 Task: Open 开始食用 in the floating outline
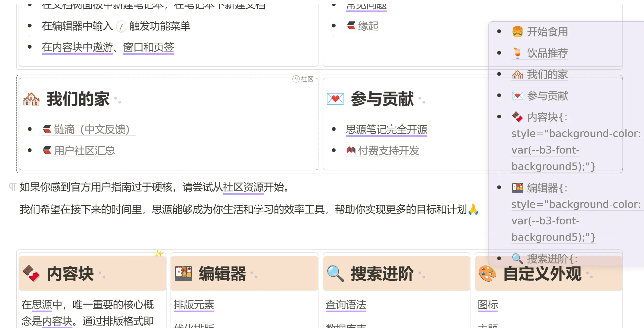click(x=547, y=32)
